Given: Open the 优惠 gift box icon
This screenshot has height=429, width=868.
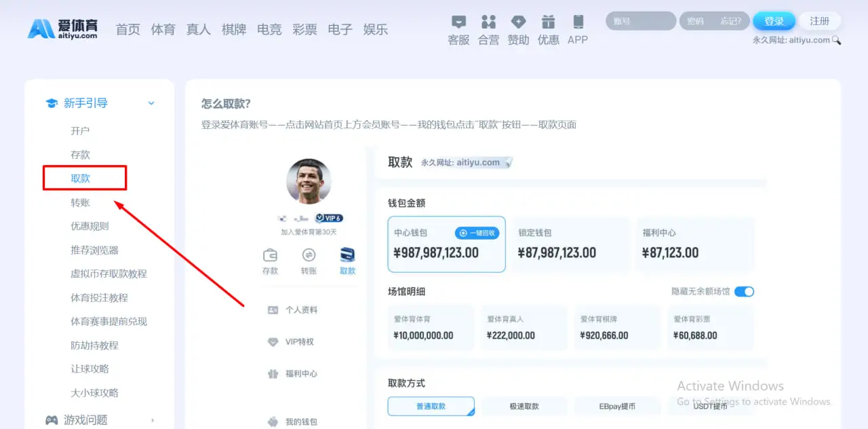Looking at the screenshot, I should 548,22.
